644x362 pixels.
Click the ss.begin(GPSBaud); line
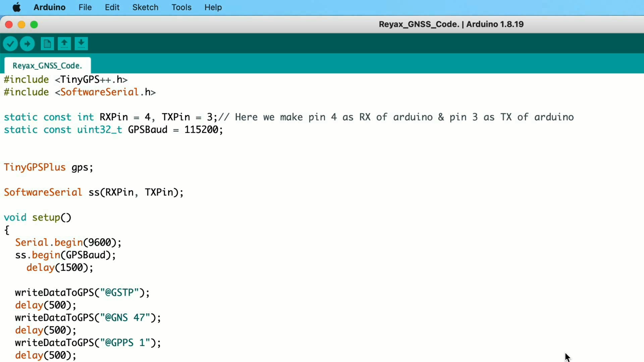coord(65,255)
